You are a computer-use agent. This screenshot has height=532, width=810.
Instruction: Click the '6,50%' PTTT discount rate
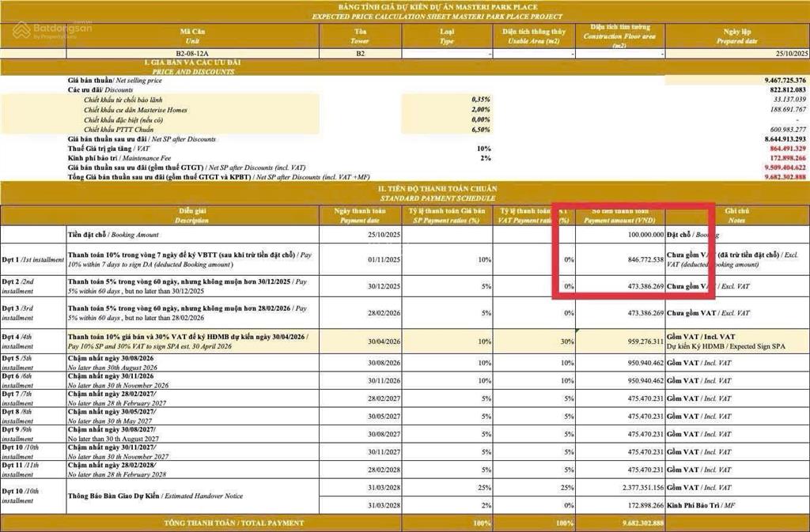[x=481, y=130]
